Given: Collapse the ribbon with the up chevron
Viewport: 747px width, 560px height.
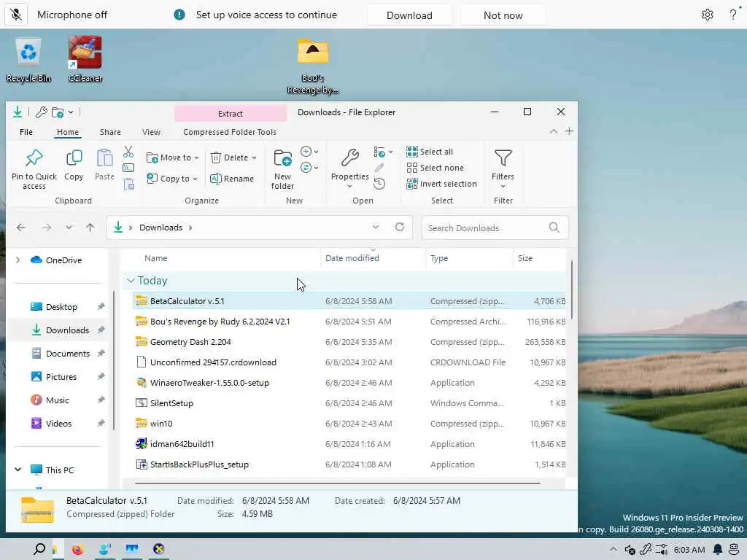Looking at the screenshot, I should [x=553, y=131].
